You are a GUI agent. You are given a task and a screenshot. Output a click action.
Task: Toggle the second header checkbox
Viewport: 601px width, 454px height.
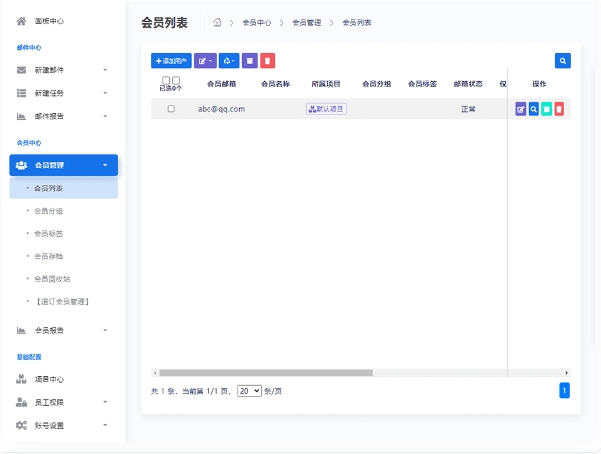[176, 80]
